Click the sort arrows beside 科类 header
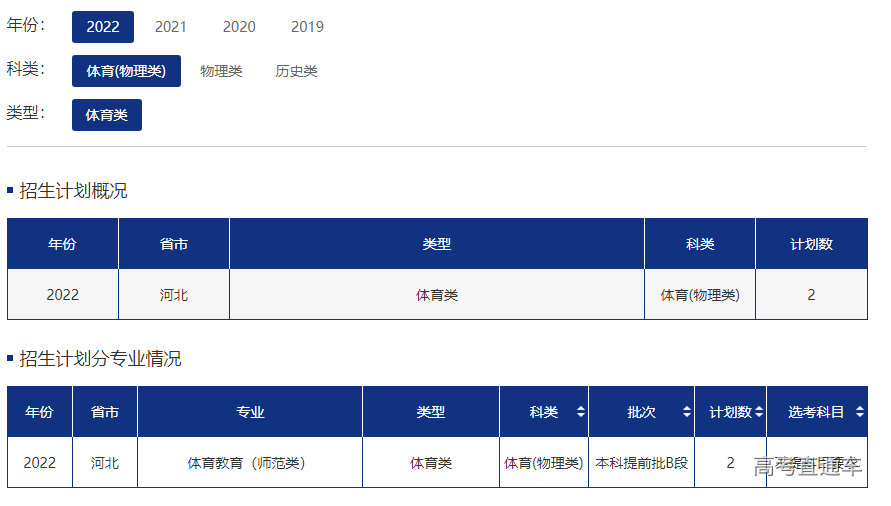The image size is (891, 506). click(x=581, y=412)
